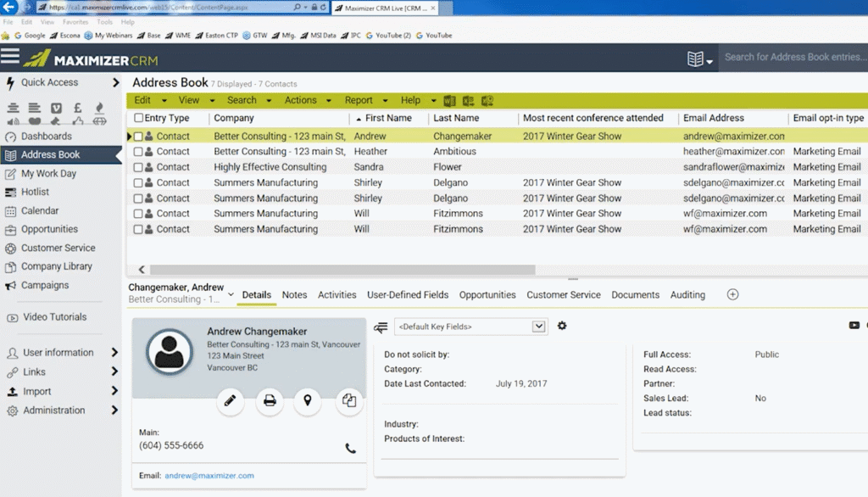Open the Actions menu
This screenshot has height=497, width=868.
[x=301, y=100]
